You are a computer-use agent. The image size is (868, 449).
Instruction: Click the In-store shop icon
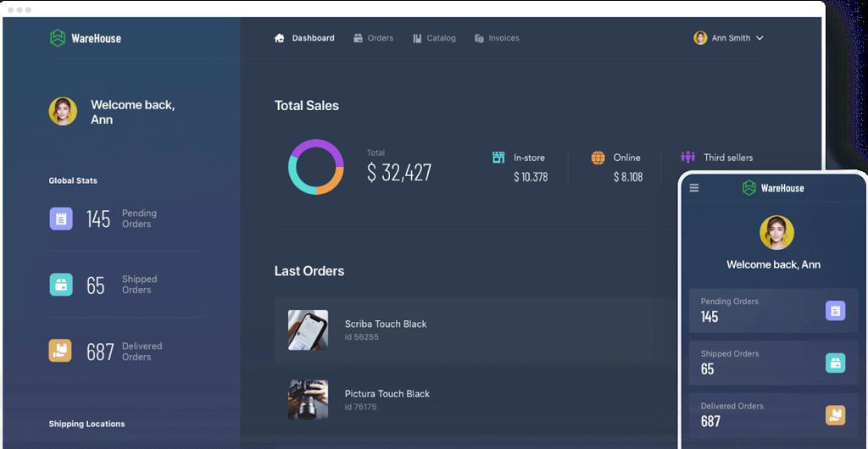498,158
